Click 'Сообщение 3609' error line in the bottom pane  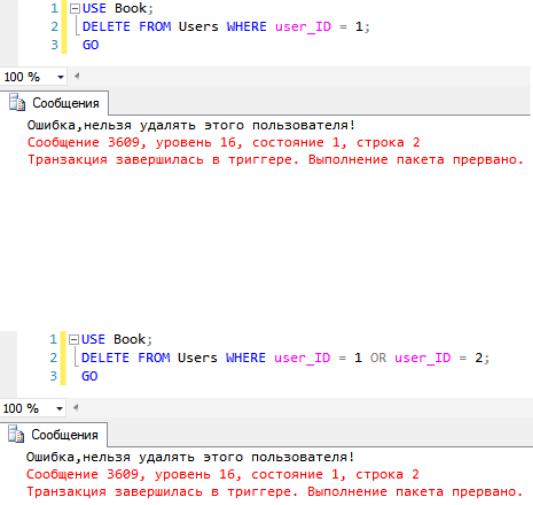(223, 474)
